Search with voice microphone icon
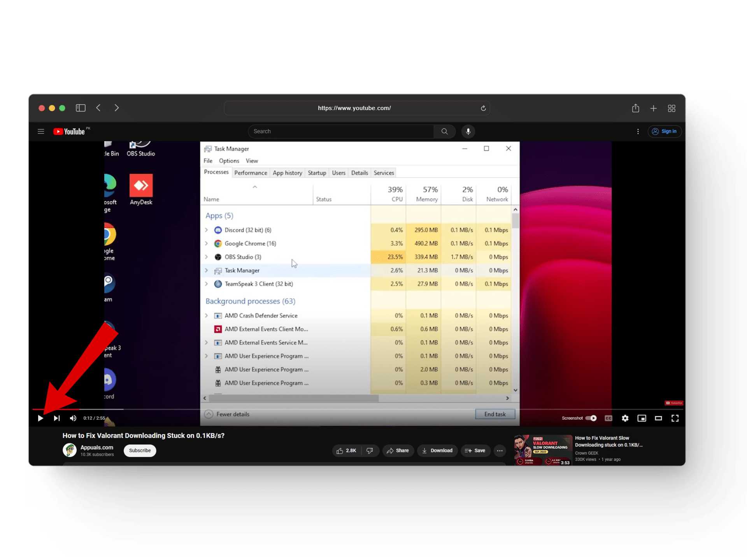This screenshot has height=560, width=747. 468,131
